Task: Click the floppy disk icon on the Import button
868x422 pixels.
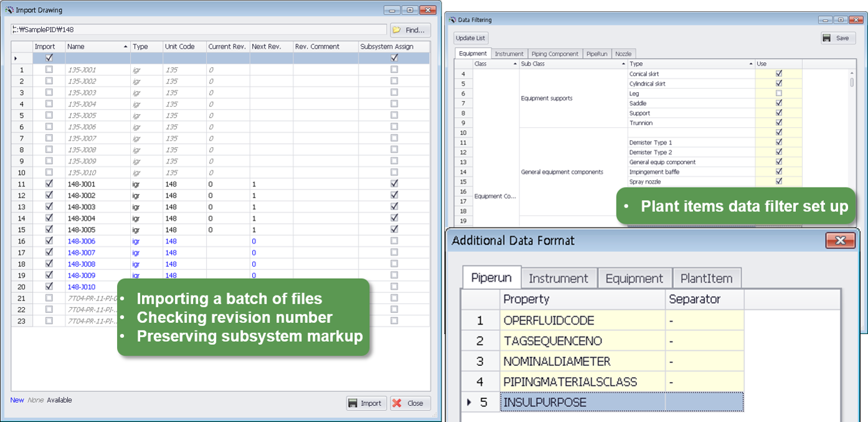Action: (355, 403)
